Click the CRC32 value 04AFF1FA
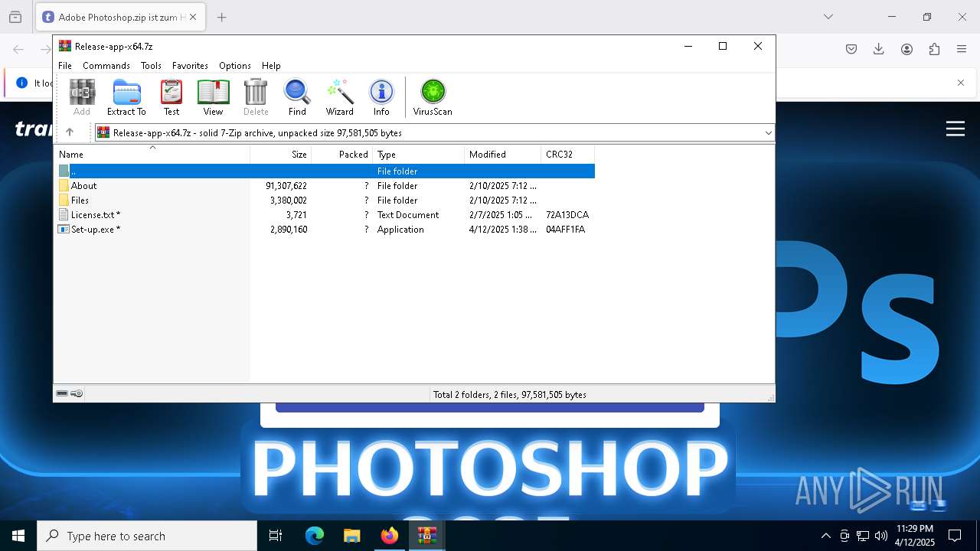This screenshot has width=980, height=551. pos(566,230)
